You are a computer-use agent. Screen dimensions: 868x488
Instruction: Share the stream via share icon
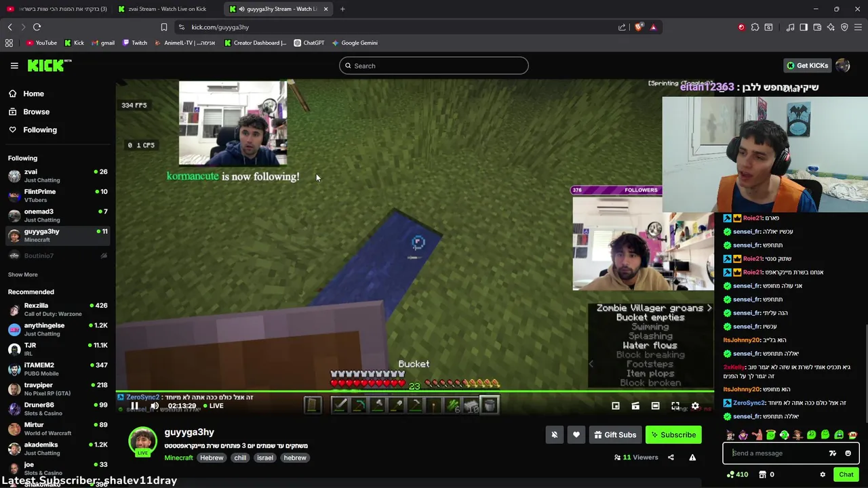(671, 457)
